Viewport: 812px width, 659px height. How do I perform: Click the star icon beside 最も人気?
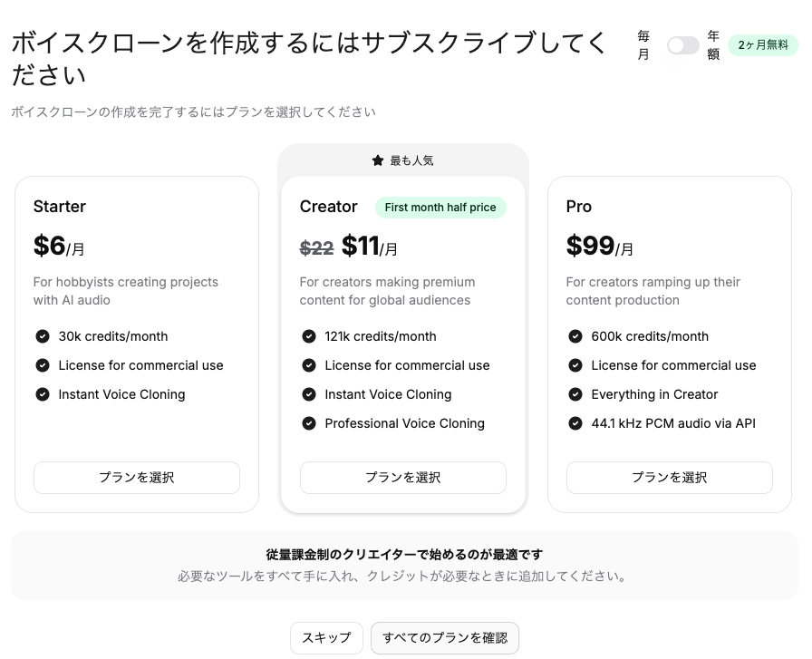coord(378,160)
